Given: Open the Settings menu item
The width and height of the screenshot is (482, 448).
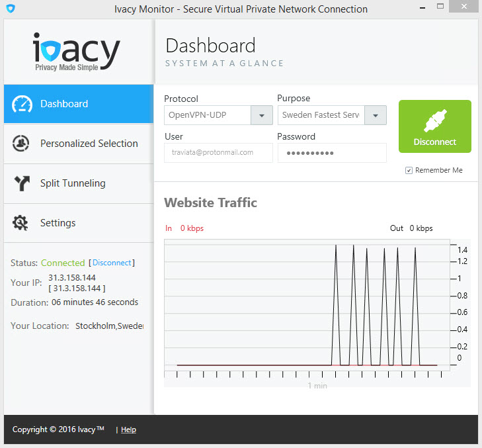Looking at the screenshot, I should click(79, 223).
